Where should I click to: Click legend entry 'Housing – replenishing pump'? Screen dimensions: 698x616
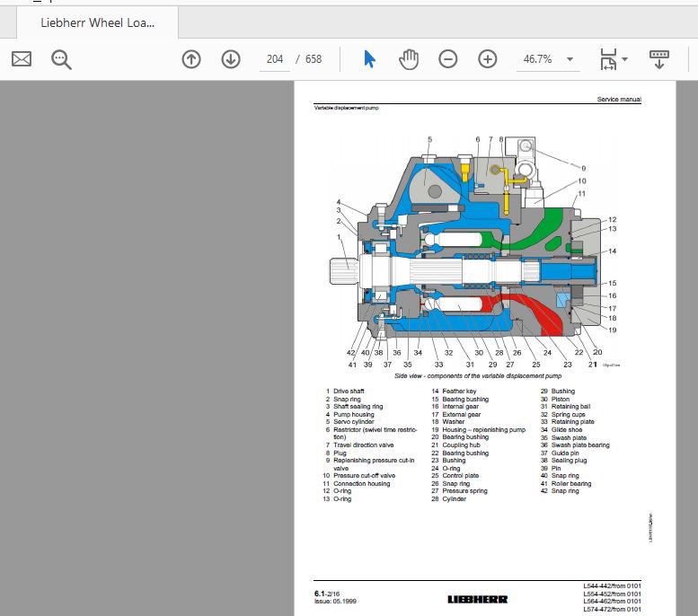coord(484,430)
